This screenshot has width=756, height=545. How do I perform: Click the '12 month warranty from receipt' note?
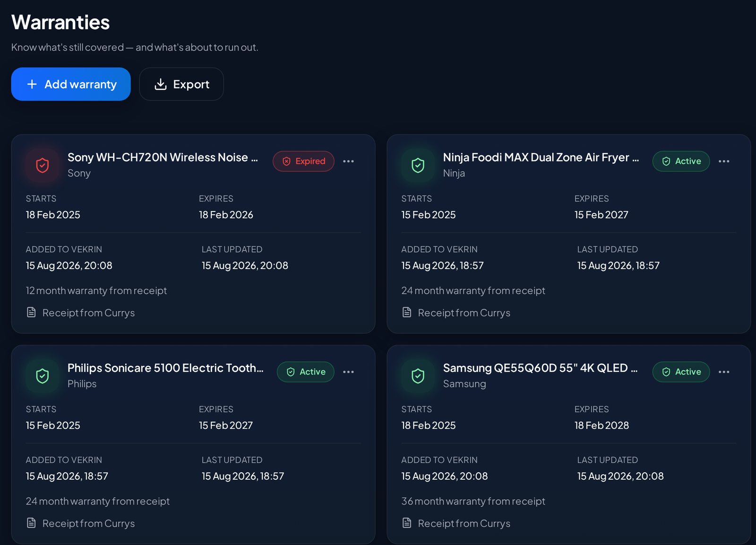coord(96,290)
